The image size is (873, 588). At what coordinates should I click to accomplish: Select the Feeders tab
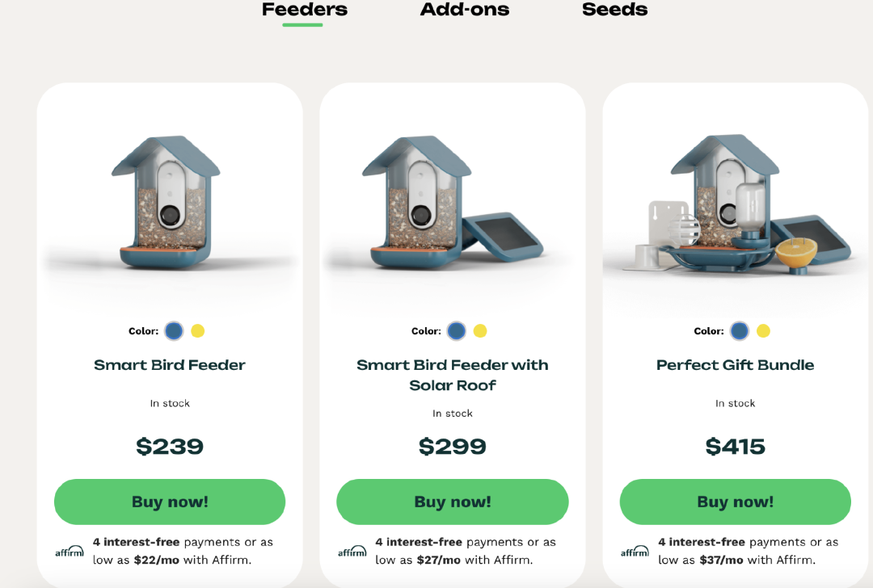pyautogui.click(x=305, y=10)
